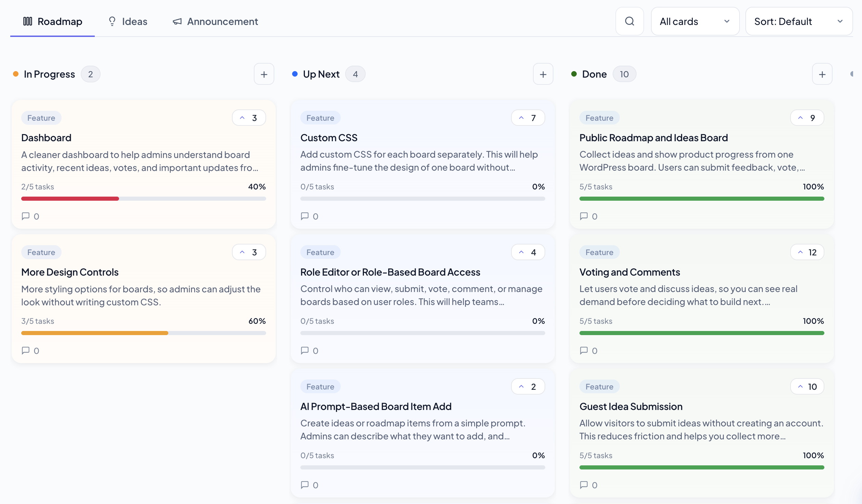Click Feature tag on Custom CSS card
This screenshot has height=504, width=862.
321,118
